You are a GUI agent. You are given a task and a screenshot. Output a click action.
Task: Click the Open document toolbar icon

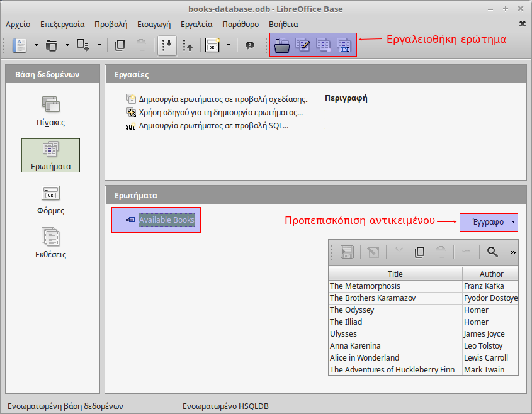[51, 45]
